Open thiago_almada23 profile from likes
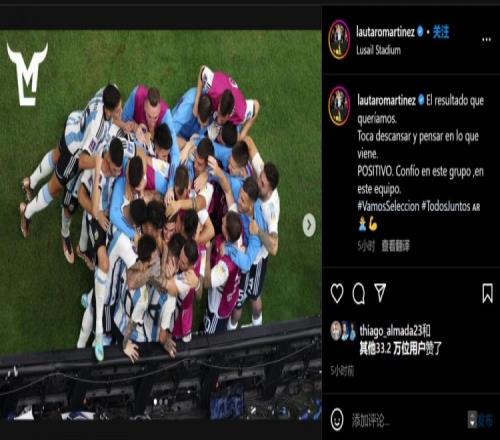 pos(391,331)
